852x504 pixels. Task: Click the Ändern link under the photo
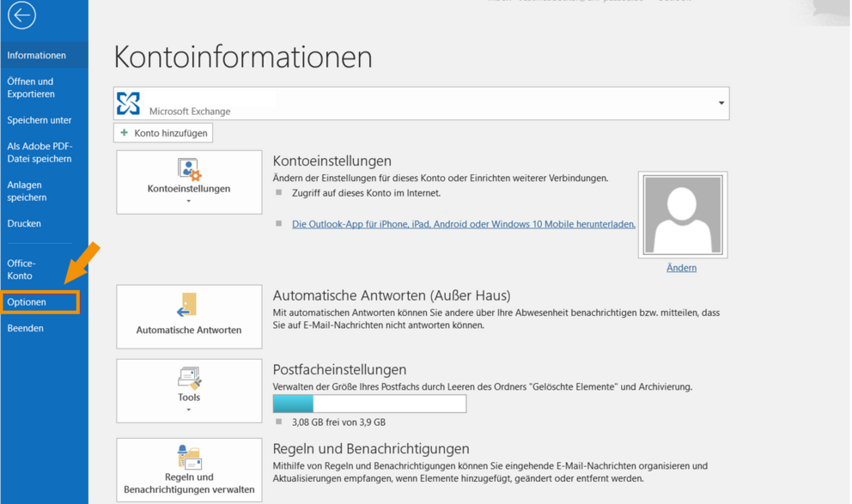[x=681, y=267]
